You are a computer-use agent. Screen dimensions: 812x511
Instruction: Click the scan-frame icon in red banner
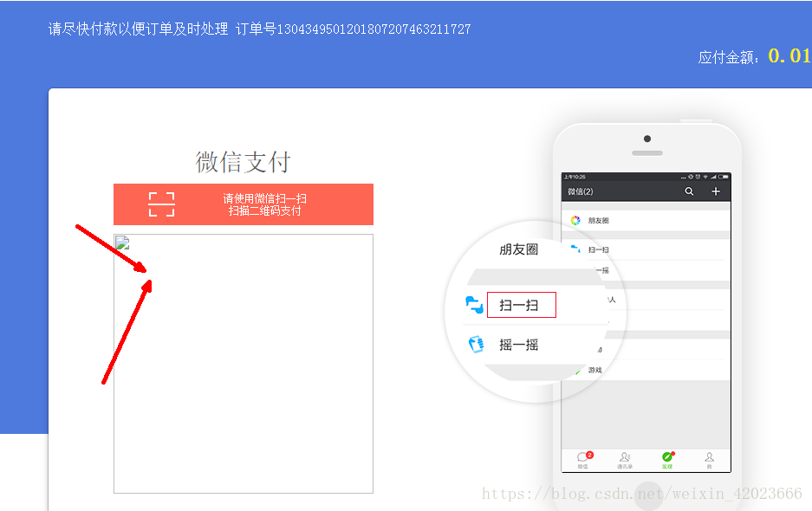(161, 204)
